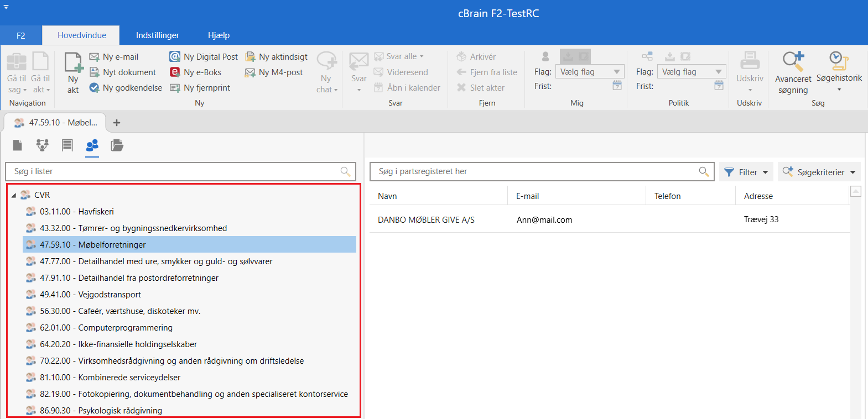Click Ny fjernprint
Screen dimensions: 868x419
(200, 87)
